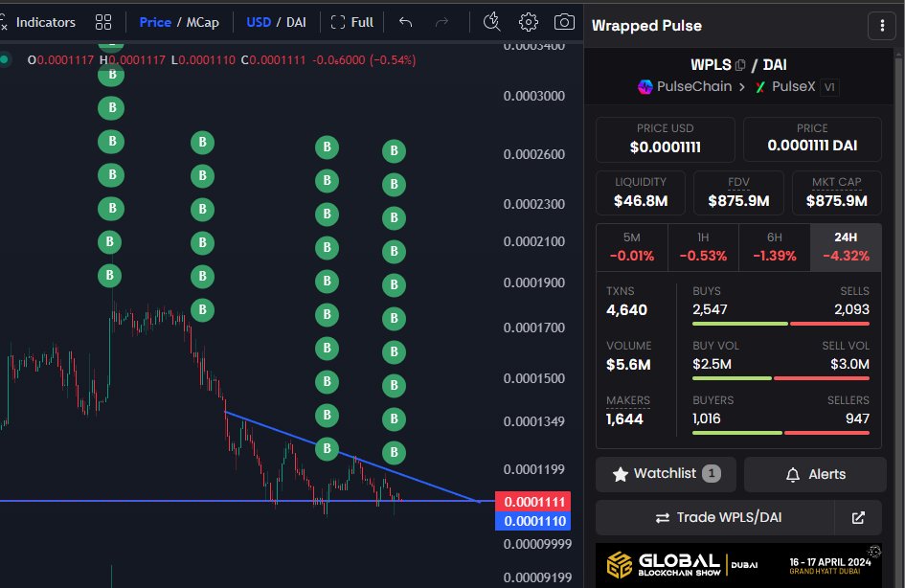Click the MKT CAP $875.9M box

pos(837,192)
